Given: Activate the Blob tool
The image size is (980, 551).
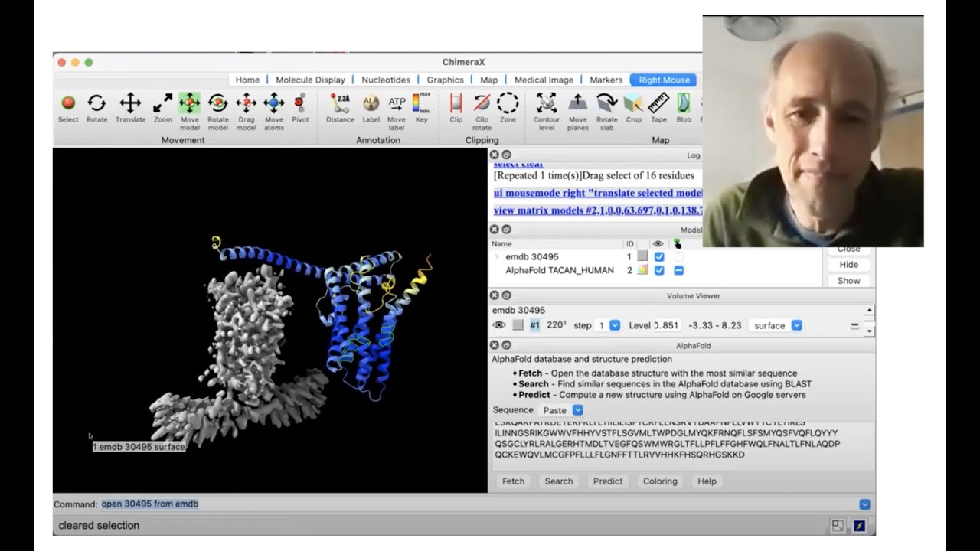Looking at the screenshot, I should point(684,108).
